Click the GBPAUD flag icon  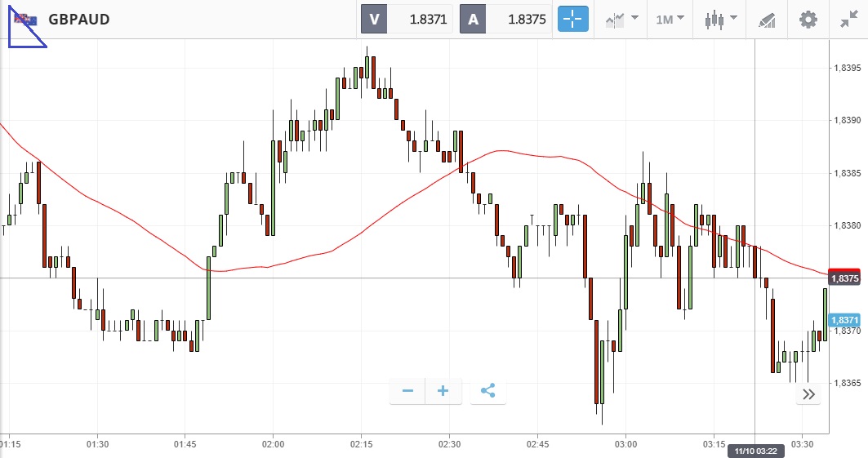[24, 19]
